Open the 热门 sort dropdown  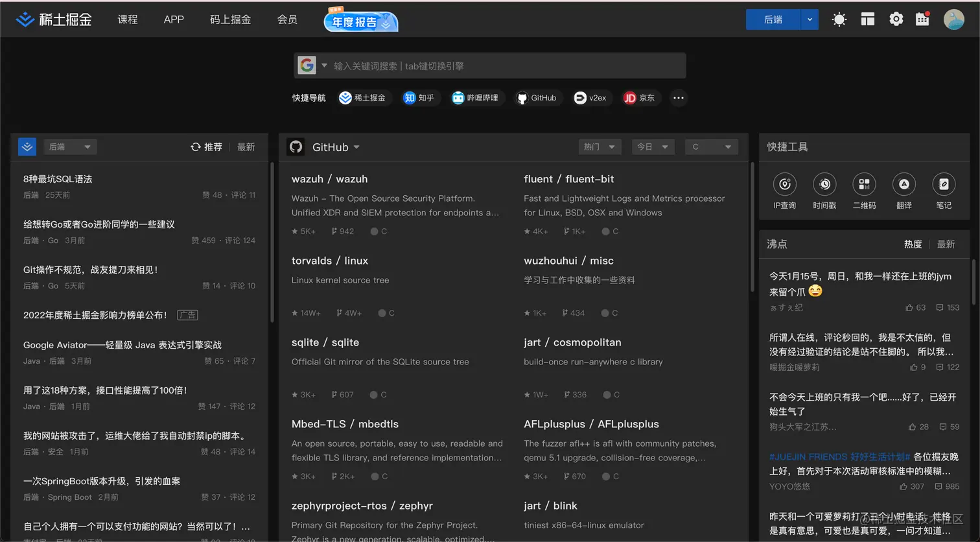[x=600, y=147]
